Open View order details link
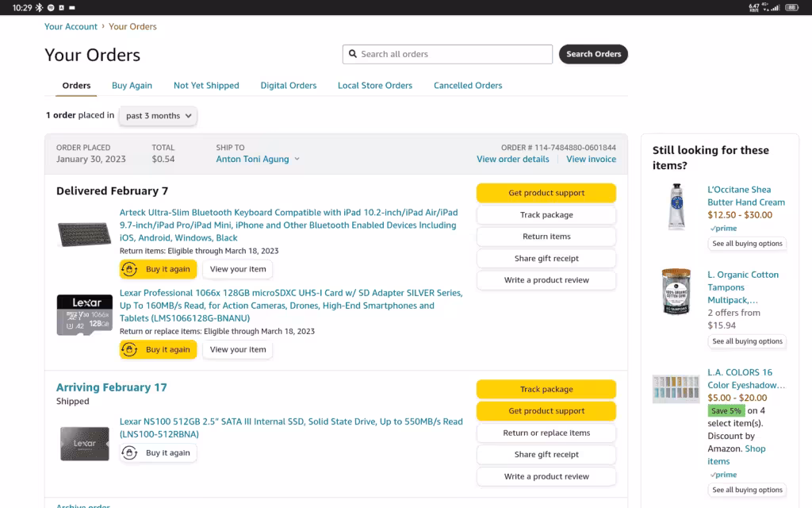812x508 pixels. point(513,159)
